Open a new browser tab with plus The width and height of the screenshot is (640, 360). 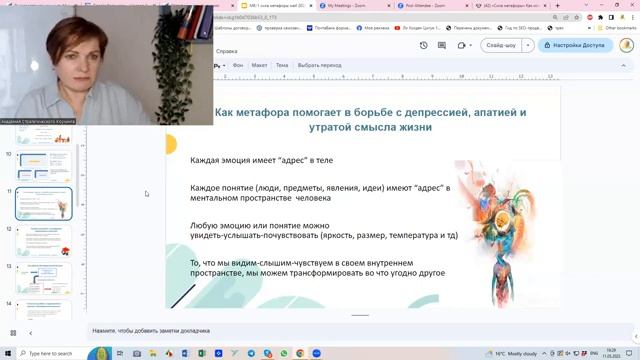click(x=558, y=6)
